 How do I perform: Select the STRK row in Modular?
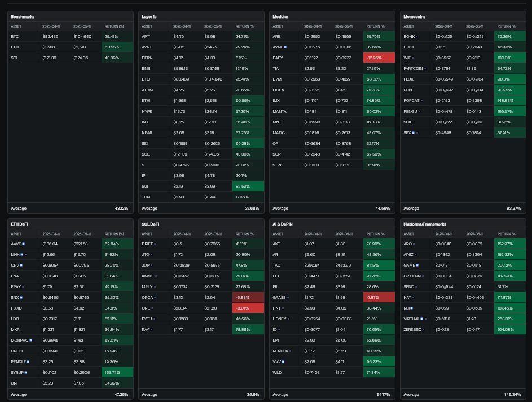tap(332, 165)
